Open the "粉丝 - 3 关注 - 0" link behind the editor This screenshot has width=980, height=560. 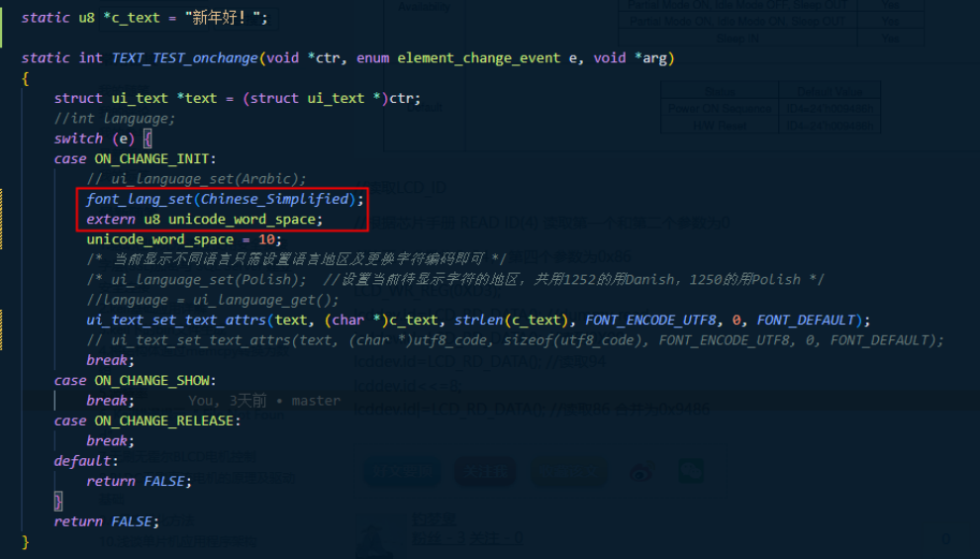467,539
